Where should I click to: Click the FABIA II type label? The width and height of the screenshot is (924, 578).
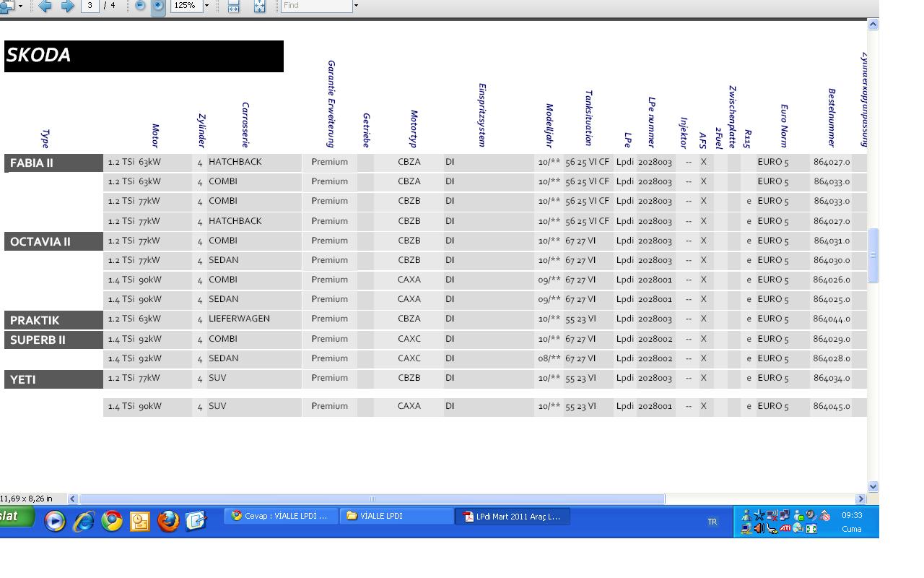(54, 163)
